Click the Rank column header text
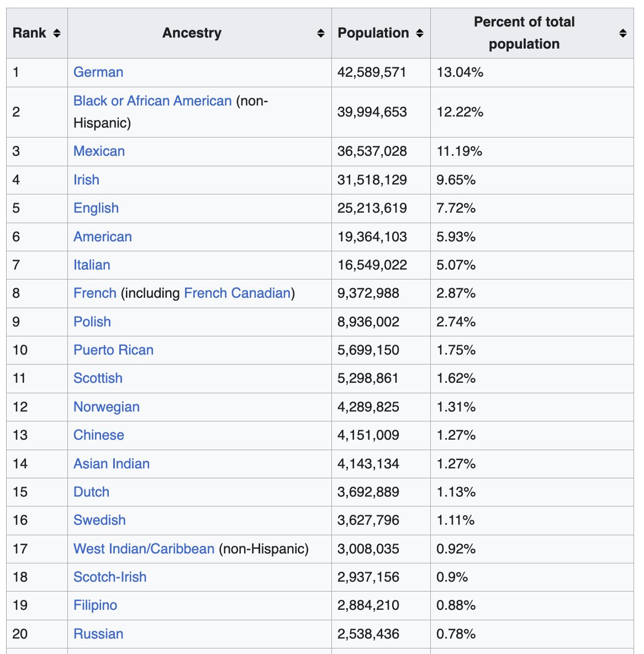The width and height of the screenshot is (644, 654). [30, 33]
